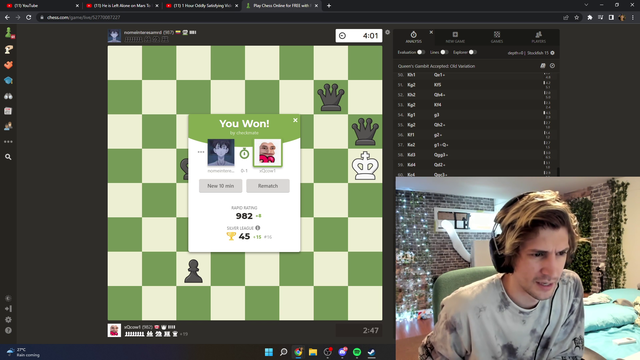Open Steam from taskbar
This screenshot has height=360, width=640.
[371, 352]
